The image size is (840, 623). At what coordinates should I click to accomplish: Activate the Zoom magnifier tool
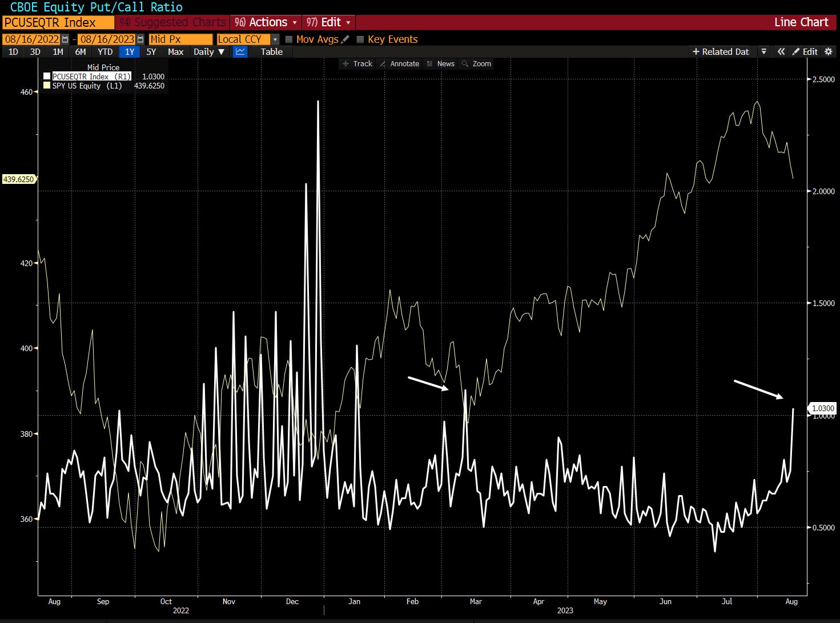pyautogui.click(x=476, y=63)
